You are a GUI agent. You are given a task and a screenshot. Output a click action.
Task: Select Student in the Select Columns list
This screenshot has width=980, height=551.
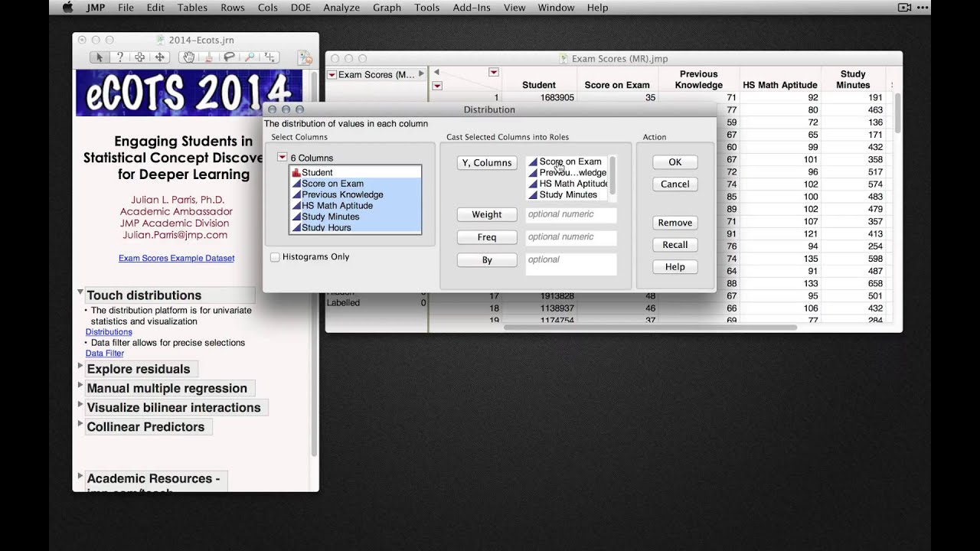point(355,173)
